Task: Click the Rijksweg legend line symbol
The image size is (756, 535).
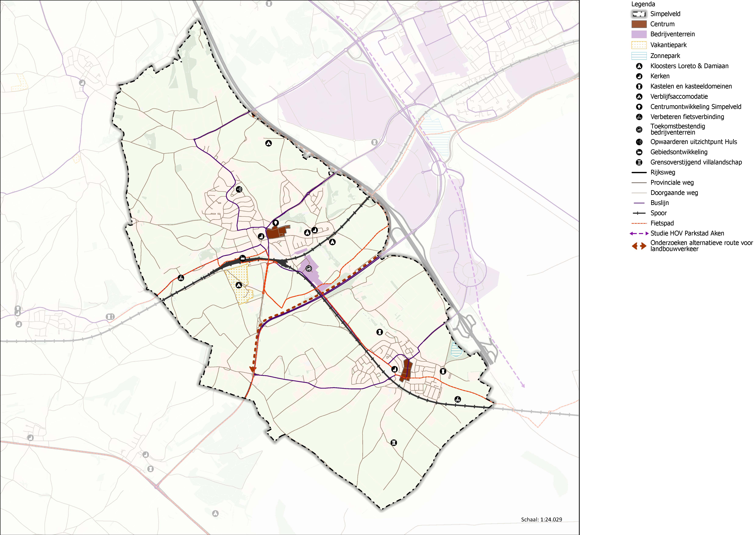Action: coord(639,173)
